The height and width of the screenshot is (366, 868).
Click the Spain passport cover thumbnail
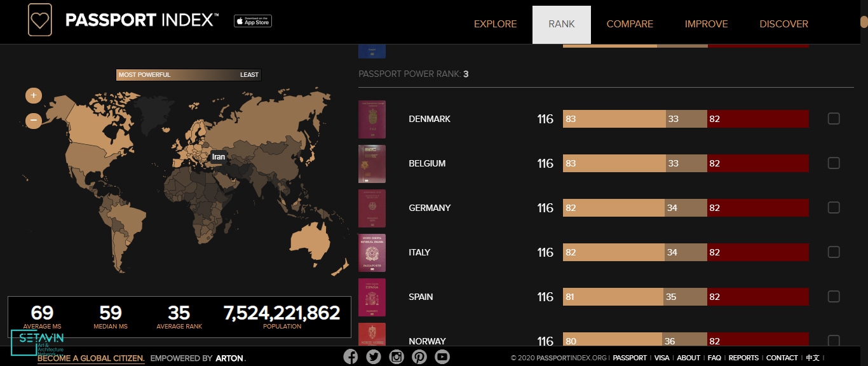click(372, 297)
